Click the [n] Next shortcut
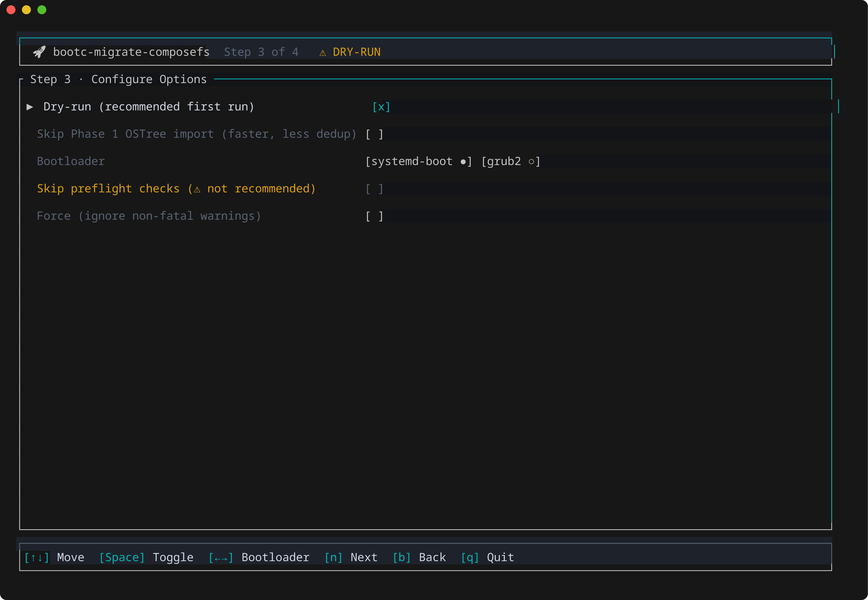The image size is (868, 600). (x=351, y=557)
